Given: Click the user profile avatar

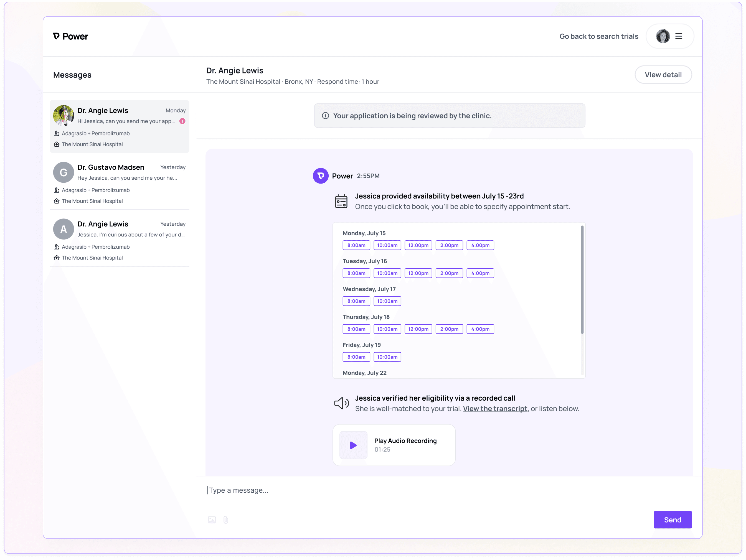Looking at the screenshot, I should point(663,36).
